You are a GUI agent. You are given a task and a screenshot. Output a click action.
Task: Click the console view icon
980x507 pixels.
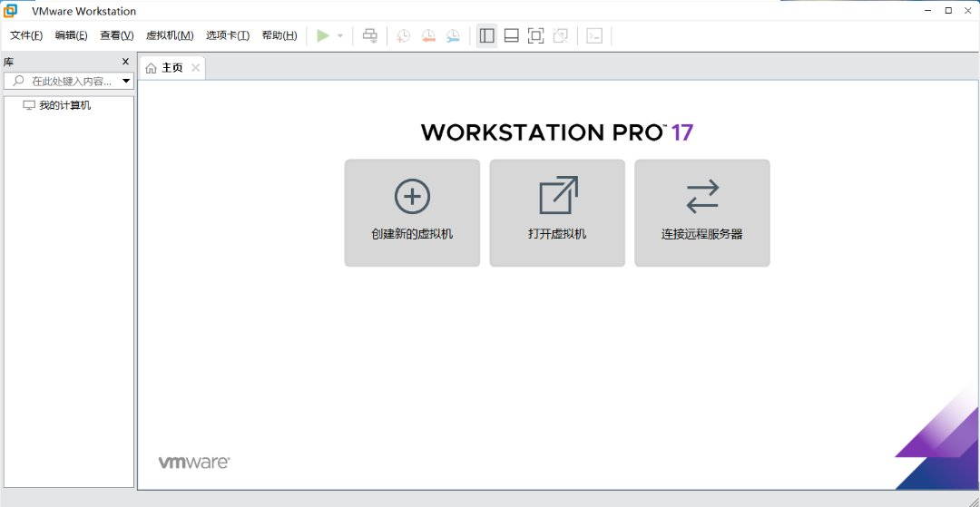click(594, 35)
